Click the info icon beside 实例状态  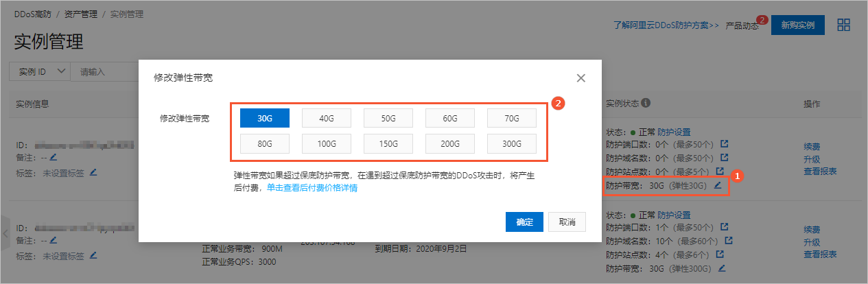click(646, 104)
